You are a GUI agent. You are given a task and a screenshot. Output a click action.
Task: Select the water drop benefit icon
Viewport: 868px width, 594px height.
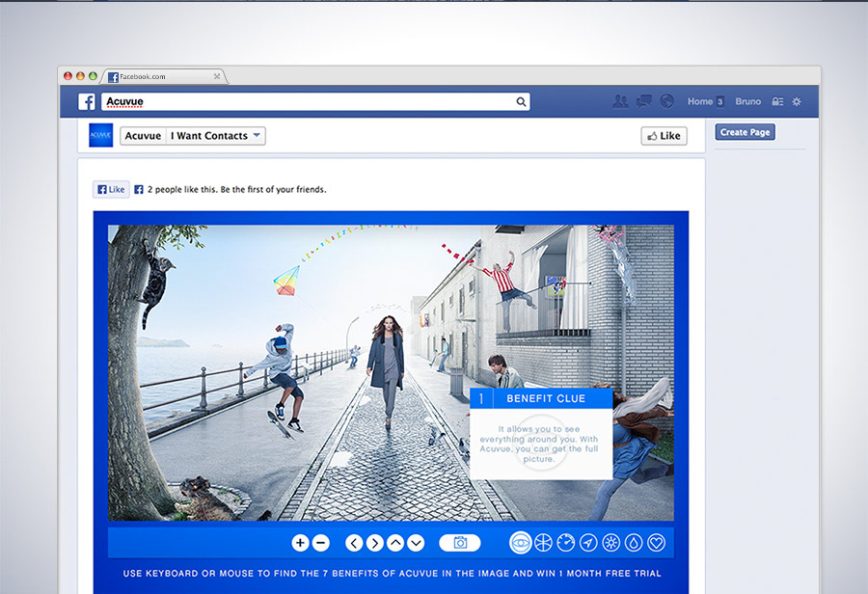[x=634, y=543]
